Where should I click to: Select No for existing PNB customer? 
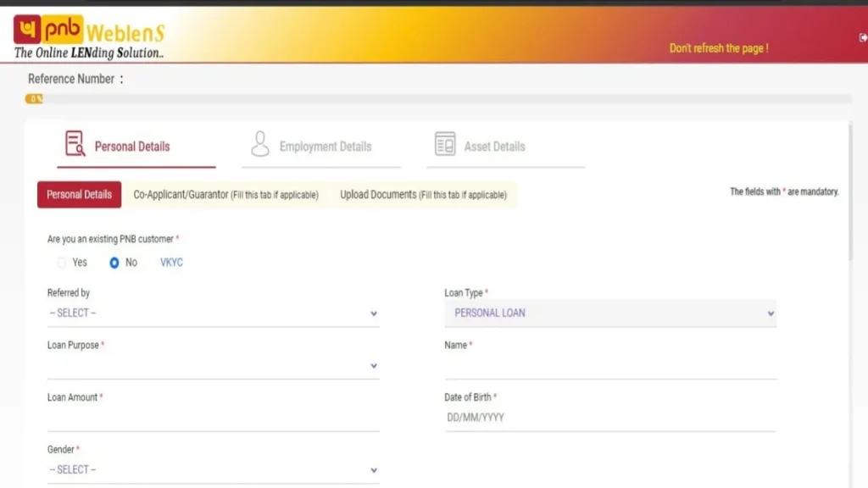pos(114,263)
